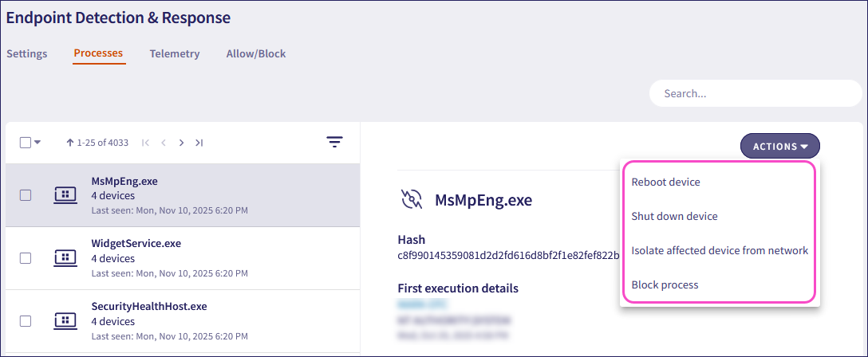Click the process status icon beside MsMpEng.exe heading
This screenshot has width=868, height=357.
(x=412, y=199)
